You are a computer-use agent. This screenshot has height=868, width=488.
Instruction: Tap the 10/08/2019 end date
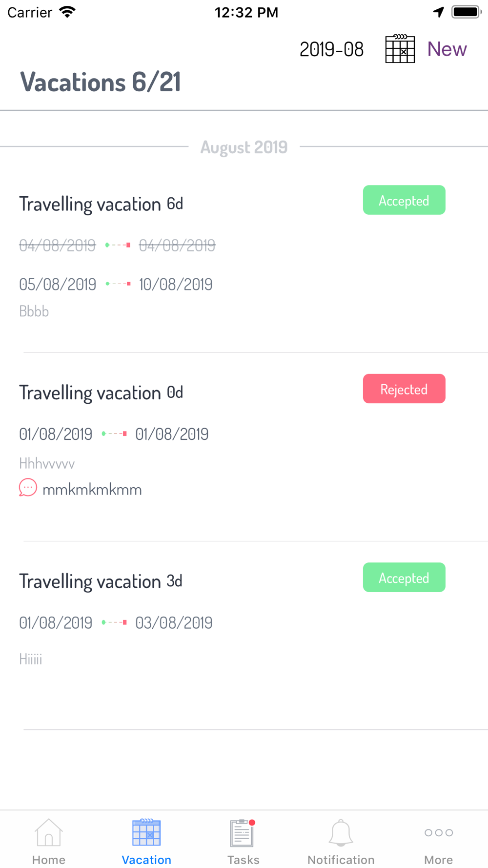(176, 284)
